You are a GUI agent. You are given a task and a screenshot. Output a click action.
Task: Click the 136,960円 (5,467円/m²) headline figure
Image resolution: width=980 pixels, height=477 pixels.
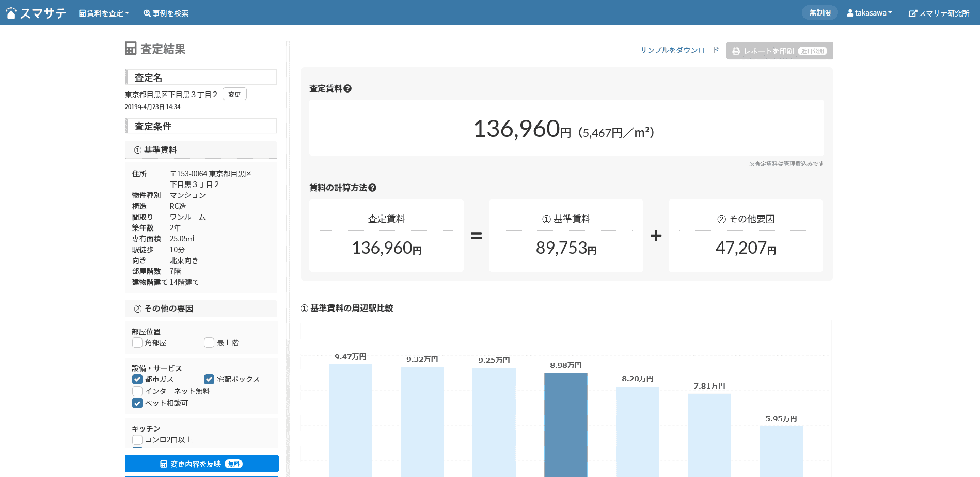coord(564,129)
